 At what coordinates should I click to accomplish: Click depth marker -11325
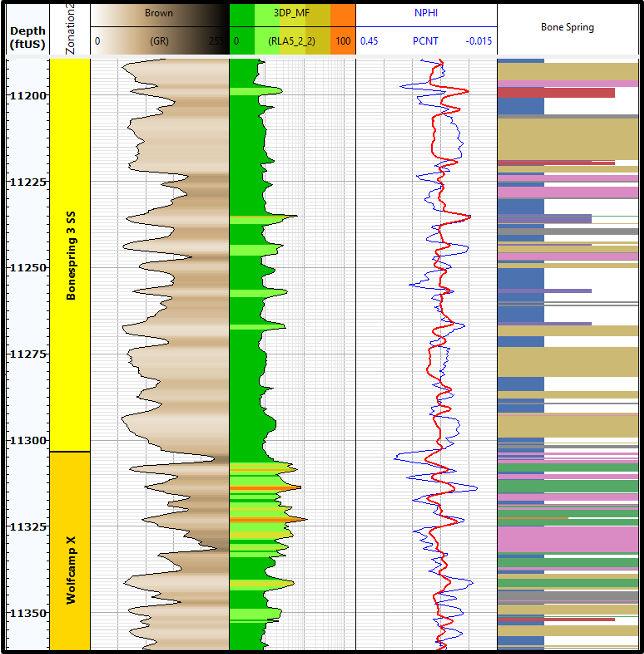pyautogui.click(x=28, y=526)
